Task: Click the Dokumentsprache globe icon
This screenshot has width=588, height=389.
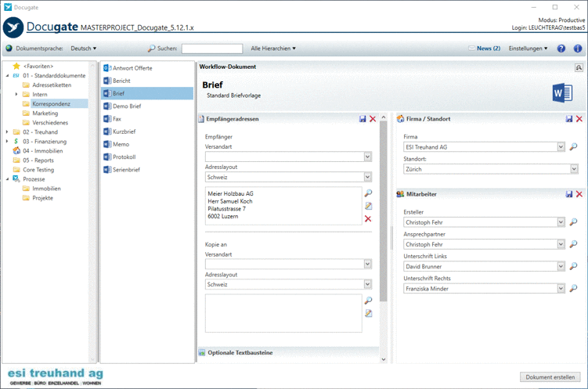Action: pos(9,49)
